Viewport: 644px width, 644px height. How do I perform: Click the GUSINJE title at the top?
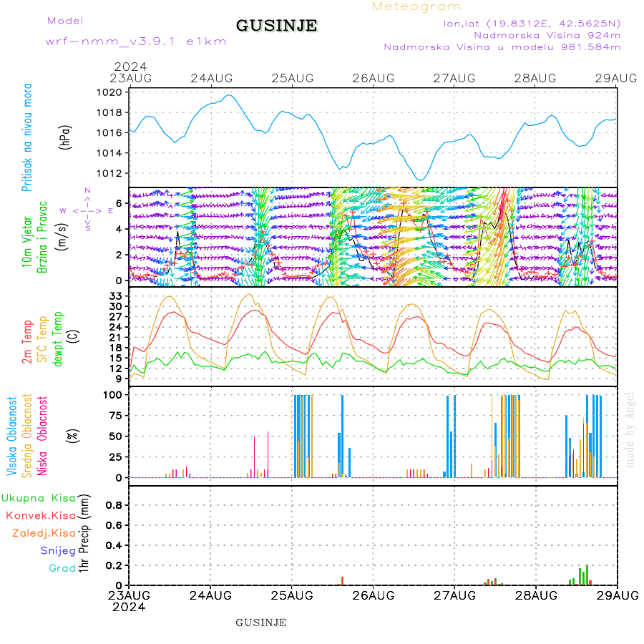point(276,26)
